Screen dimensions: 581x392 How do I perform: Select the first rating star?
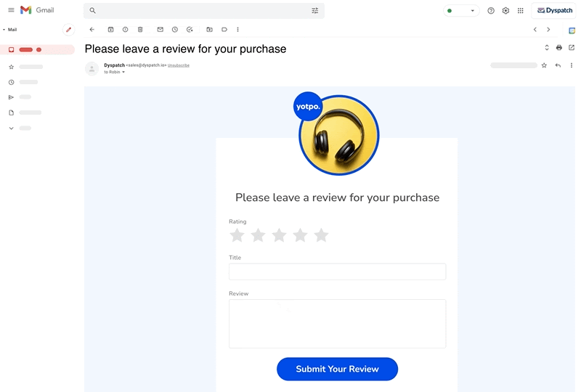click(x=237, y=235)
